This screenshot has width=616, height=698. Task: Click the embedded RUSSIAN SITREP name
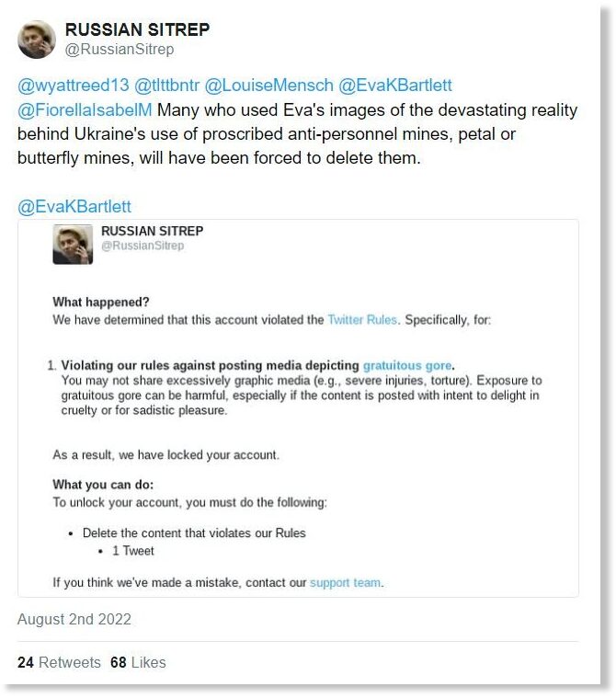[153, 231]
